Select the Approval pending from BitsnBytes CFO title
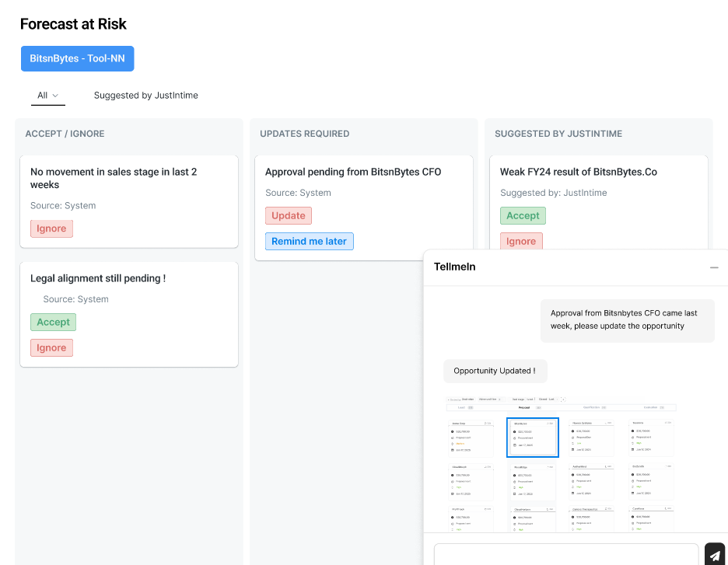The height and width of the screenshot is (565, 728). [353, 172]
